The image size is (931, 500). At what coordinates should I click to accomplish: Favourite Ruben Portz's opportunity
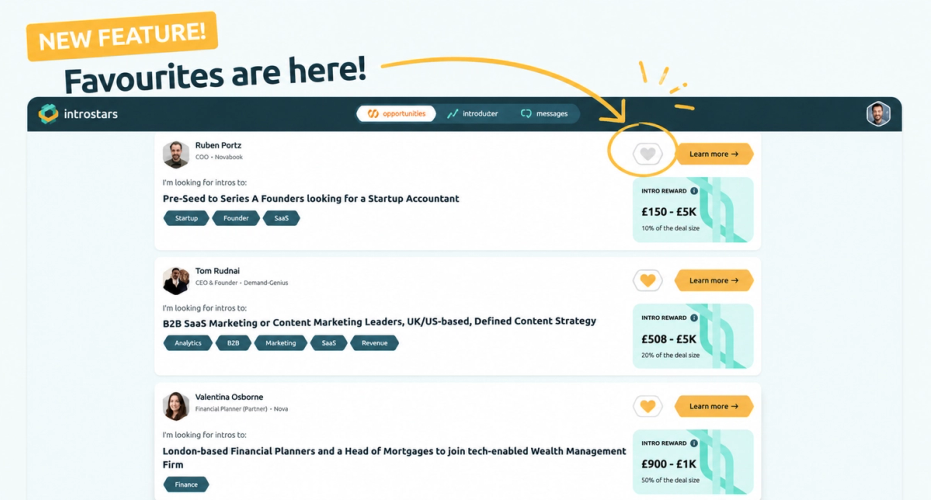tap(647, 154)
